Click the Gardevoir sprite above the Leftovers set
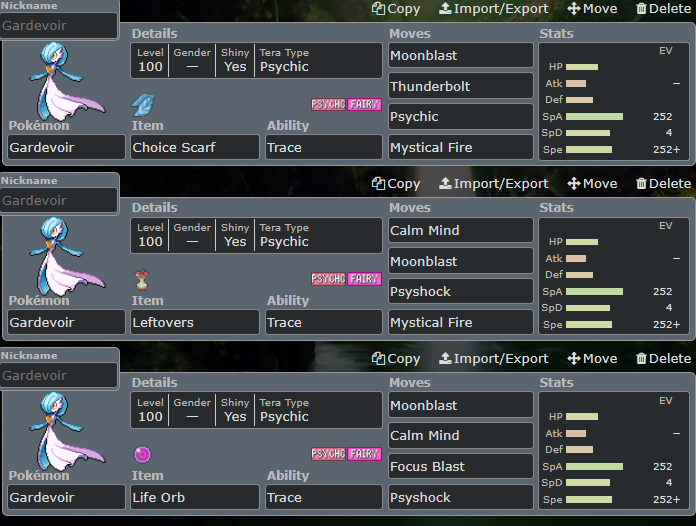Screen dimensions: 696x526 point(67,256)
